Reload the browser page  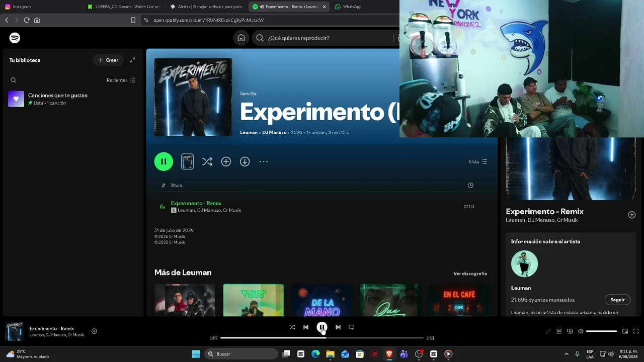pyautogui.click(x=27, y=20)
